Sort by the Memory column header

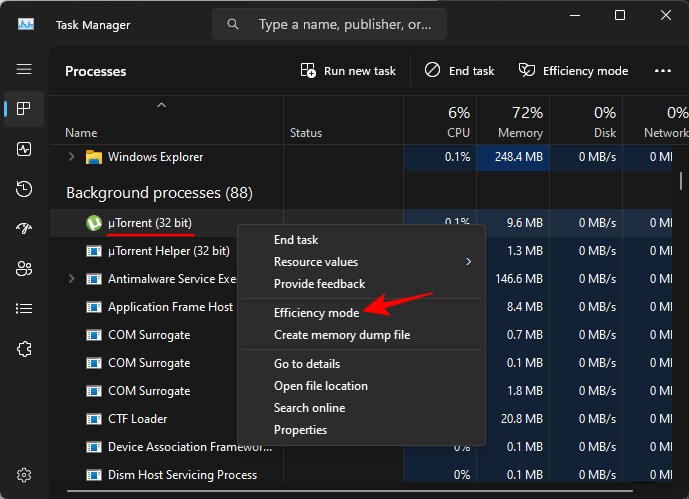point(513,121)
